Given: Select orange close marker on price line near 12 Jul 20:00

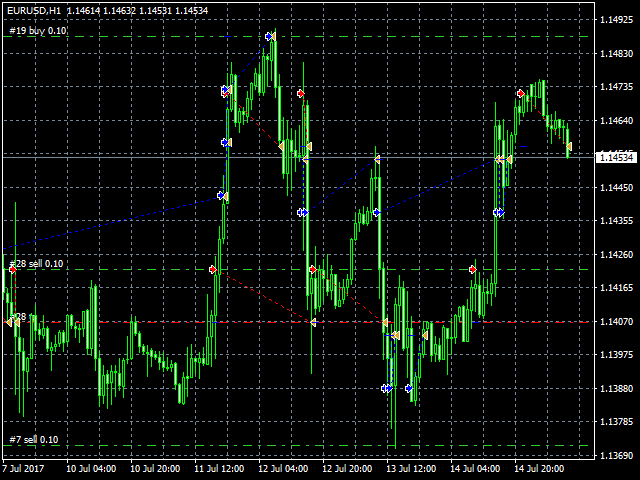Looking at the screenshot, I should [377, 160].
